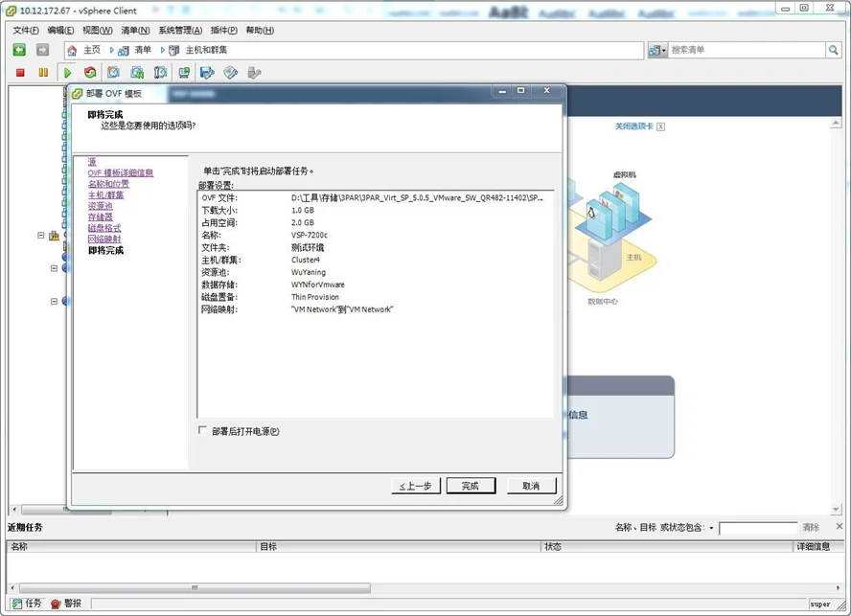Click the 警报 alarms status bar icon

coord(56,604)
